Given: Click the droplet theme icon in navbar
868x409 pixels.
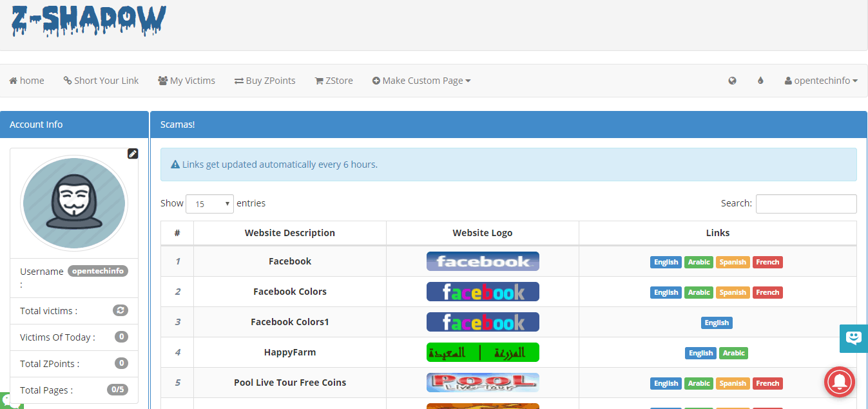Looking at the screenshot, I should coord(760,81).
